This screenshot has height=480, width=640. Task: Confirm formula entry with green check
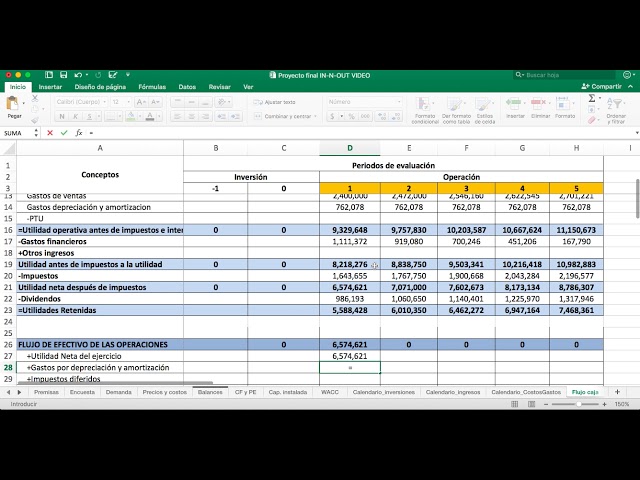tap(64, 133)
